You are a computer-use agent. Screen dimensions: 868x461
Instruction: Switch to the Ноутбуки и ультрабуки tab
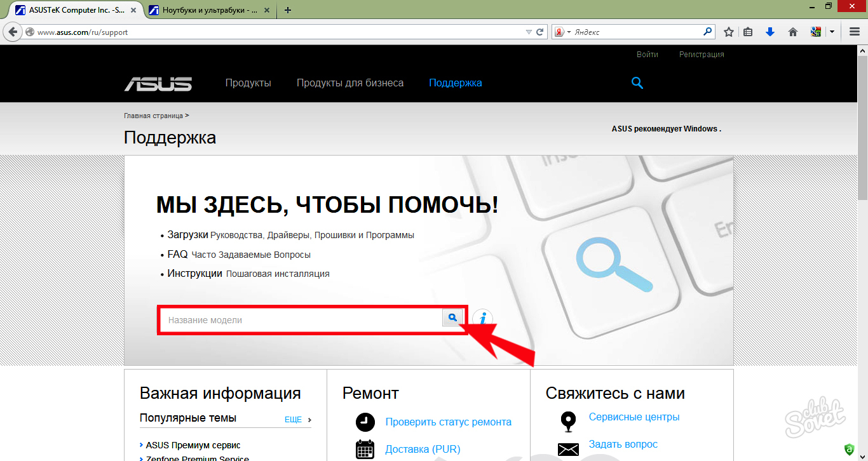coord(210,10)
